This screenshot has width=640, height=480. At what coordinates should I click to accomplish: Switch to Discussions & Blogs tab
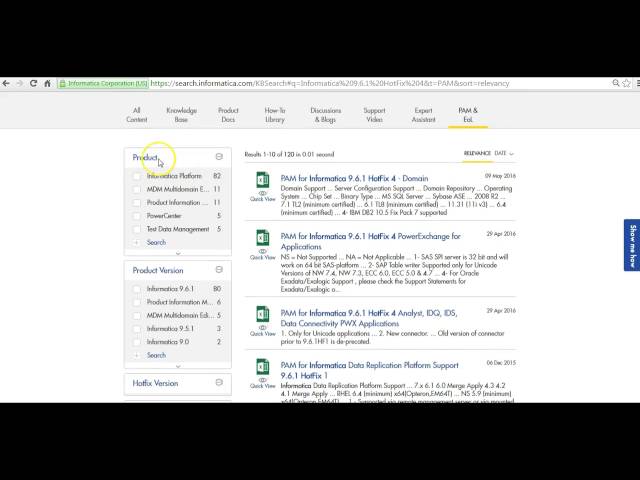click(x=325, y=115)
